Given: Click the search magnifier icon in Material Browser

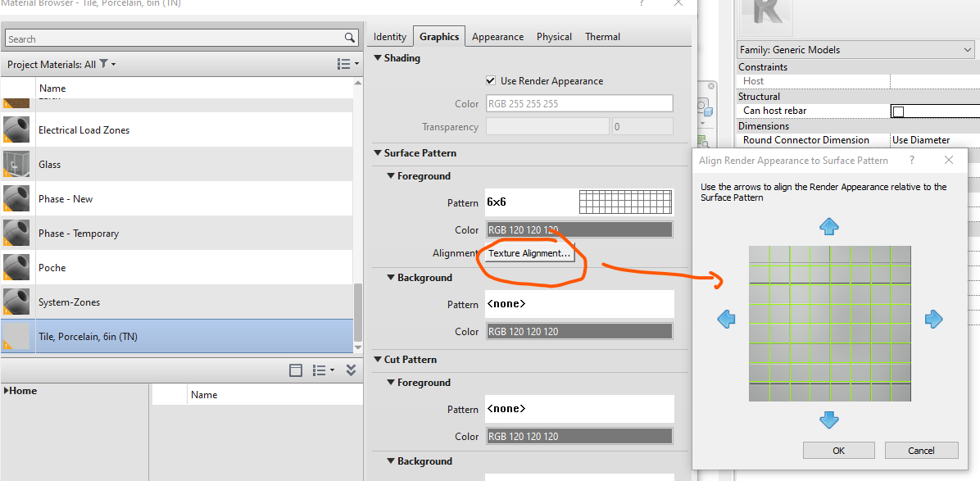Looking at the screenshot, I should 350,38.
